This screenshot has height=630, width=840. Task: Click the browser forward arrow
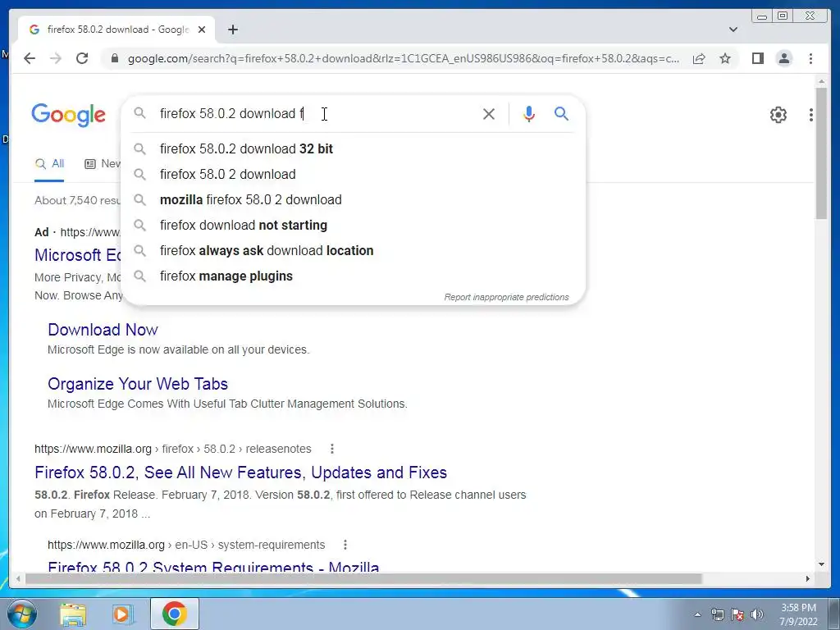point(56,58)
